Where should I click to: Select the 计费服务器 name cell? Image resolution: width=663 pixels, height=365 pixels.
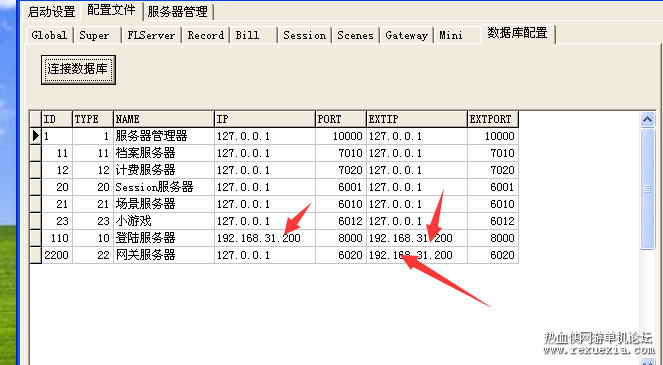pos(164,170)
